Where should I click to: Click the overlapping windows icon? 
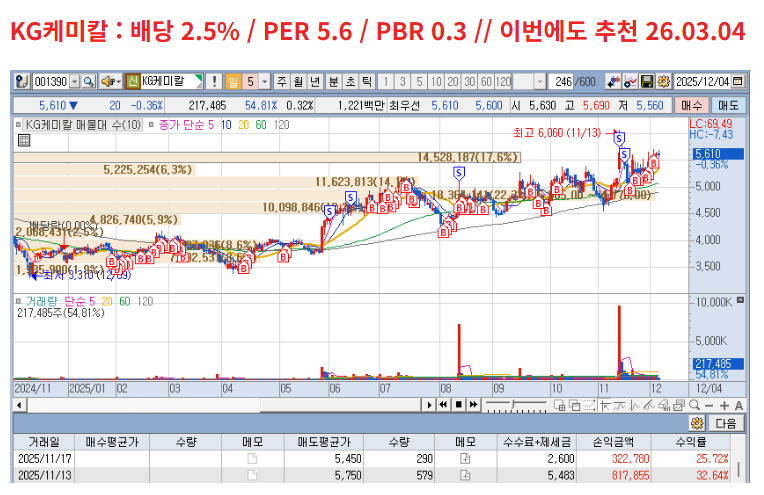click(x=575, y=405)
